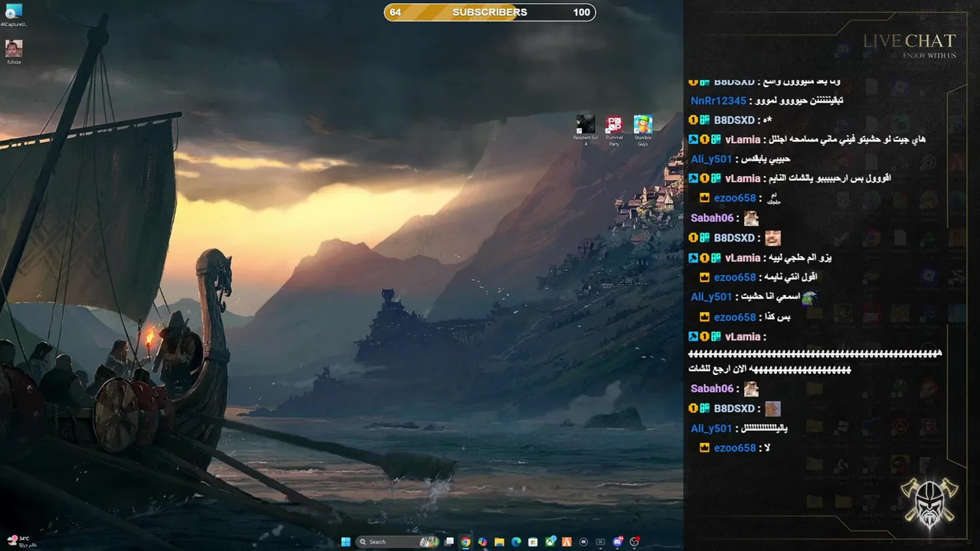This screenshot has width=980, height=551.
Task: Open Microsoft Store from the taskbar
Action: (x=533, y=542)
